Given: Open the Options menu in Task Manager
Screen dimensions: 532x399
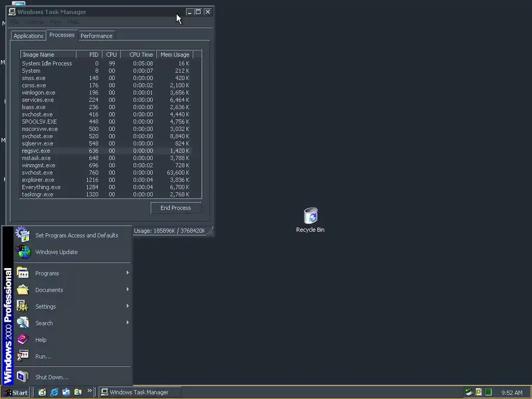Looking at the screenshot, I should (34, 22).
